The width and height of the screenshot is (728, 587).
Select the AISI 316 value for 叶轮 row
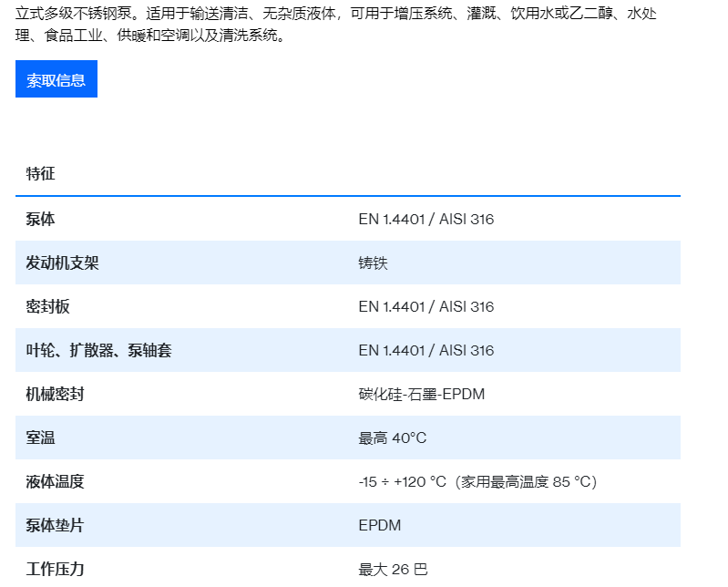[467, 350]
